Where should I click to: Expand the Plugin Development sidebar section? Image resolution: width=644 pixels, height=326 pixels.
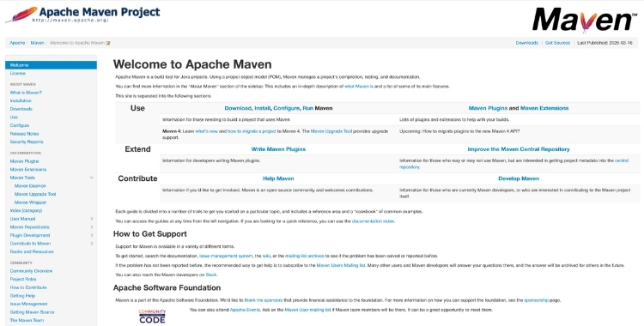coord(92,235)
